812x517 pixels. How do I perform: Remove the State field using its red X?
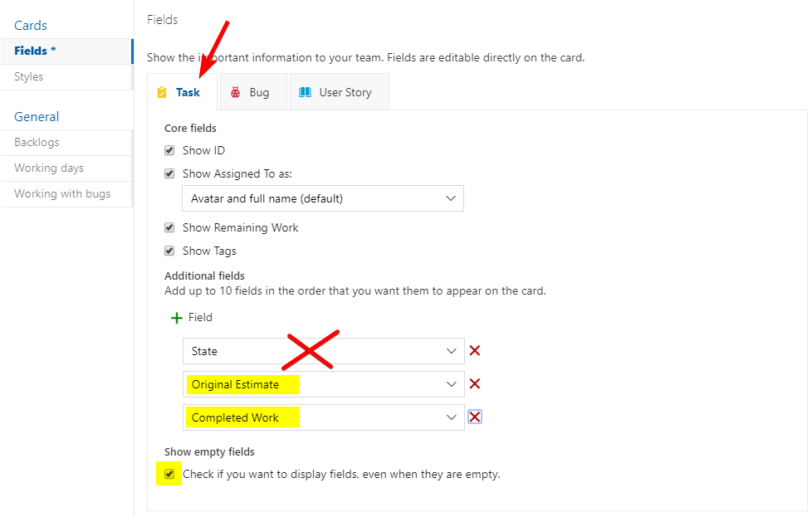tap(474, 350)
